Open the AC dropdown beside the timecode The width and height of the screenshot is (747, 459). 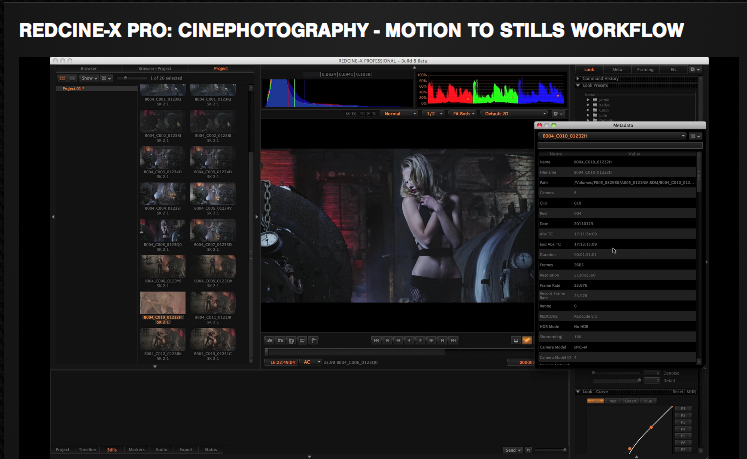(312, 363)
